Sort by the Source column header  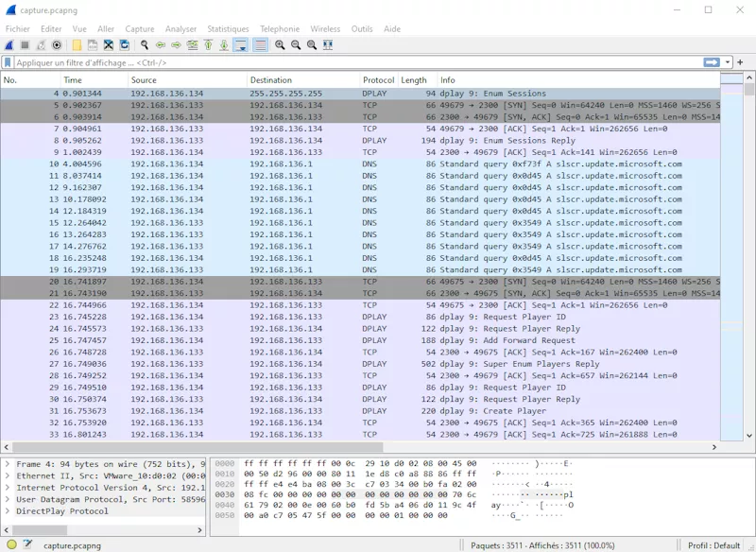click(x=187, y=80)
